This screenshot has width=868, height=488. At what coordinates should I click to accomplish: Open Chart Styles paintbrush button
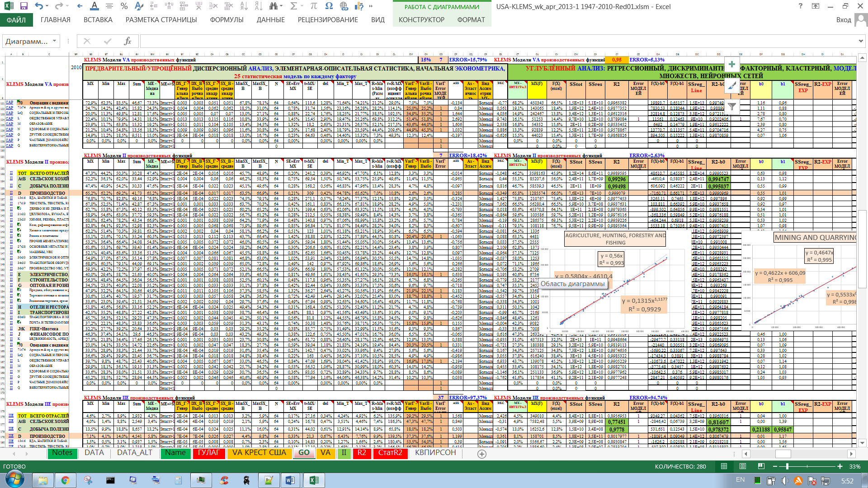pyautogui.click(x=731, y=85)
